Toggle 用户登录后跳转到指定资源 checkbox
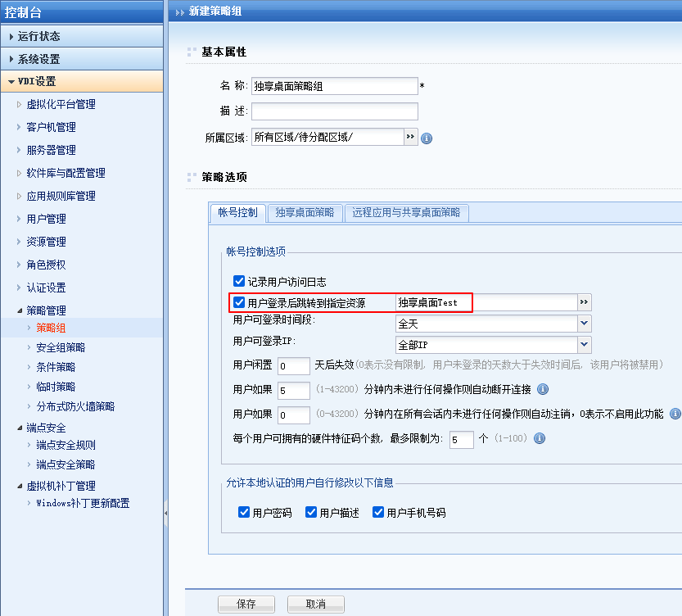The width and height of the screenshot is (682, 616). (x=239, y=302)
